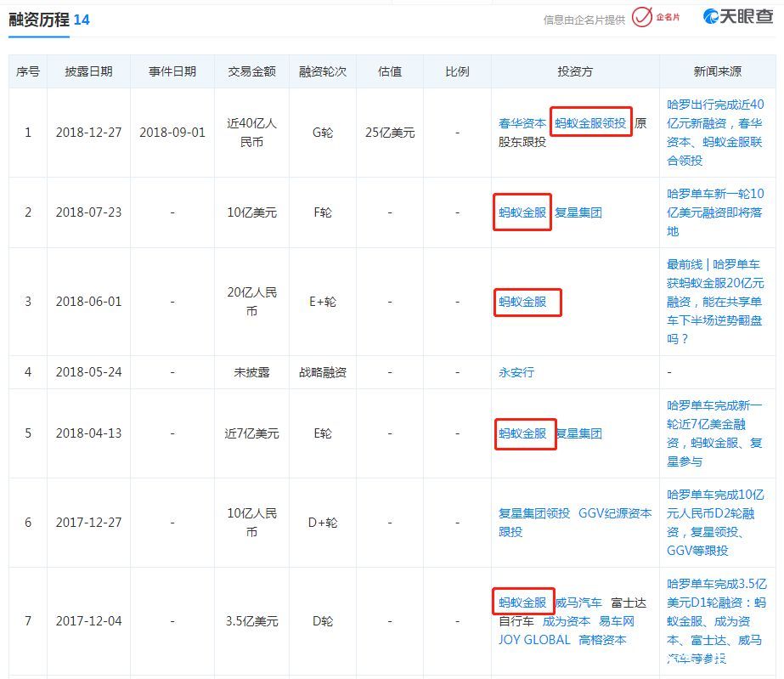
Task: Open 易车网 investor link
Action: tap(616, 621)
